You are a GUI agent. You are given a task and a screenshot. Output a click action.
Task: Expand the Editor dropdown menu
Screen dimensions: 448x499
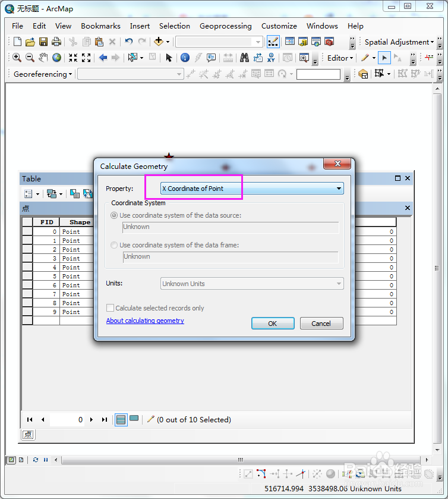340,58
